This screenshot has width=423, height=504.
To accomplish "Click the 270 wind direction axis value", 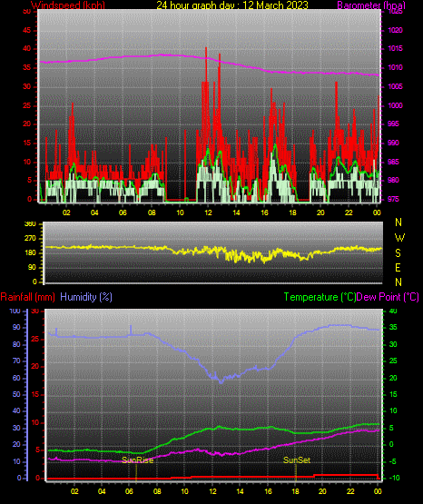I will tap(31, 239).
